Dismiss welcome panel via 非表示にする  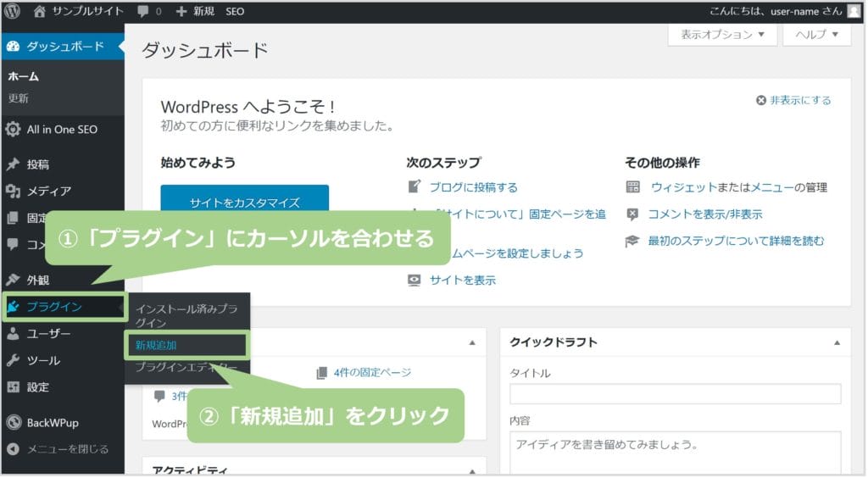coord(793,100)
